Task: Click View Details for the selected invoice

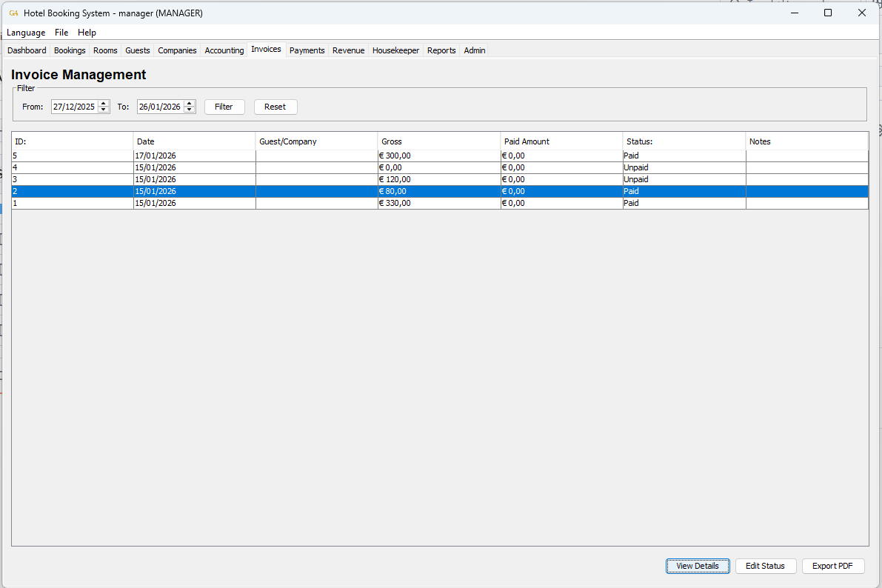Action: coord(697,565)
